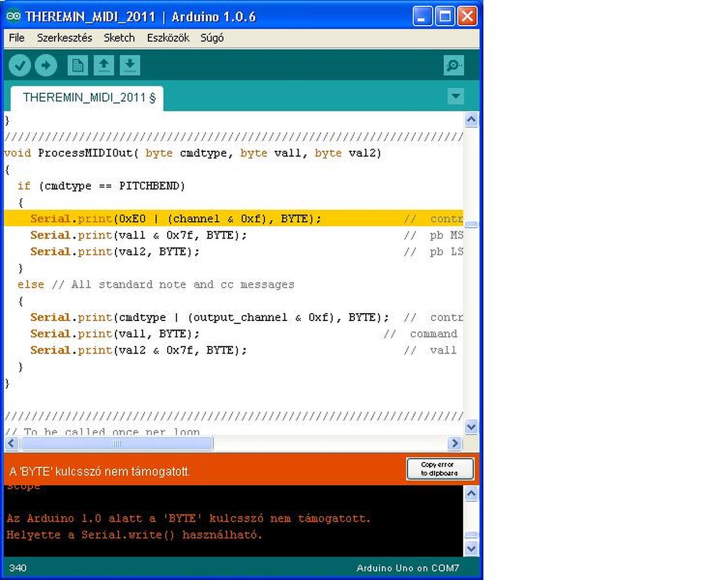Click the Az Arduino 1.0 alatt console line
Image resolution: width=728 pixels, height=580 pixels.
pos(188,519)
